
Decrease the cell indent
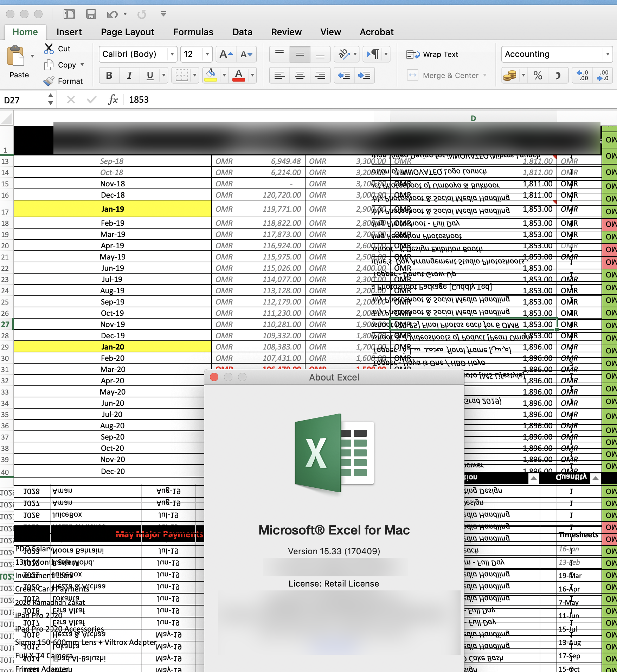click(x=344, y=75)
